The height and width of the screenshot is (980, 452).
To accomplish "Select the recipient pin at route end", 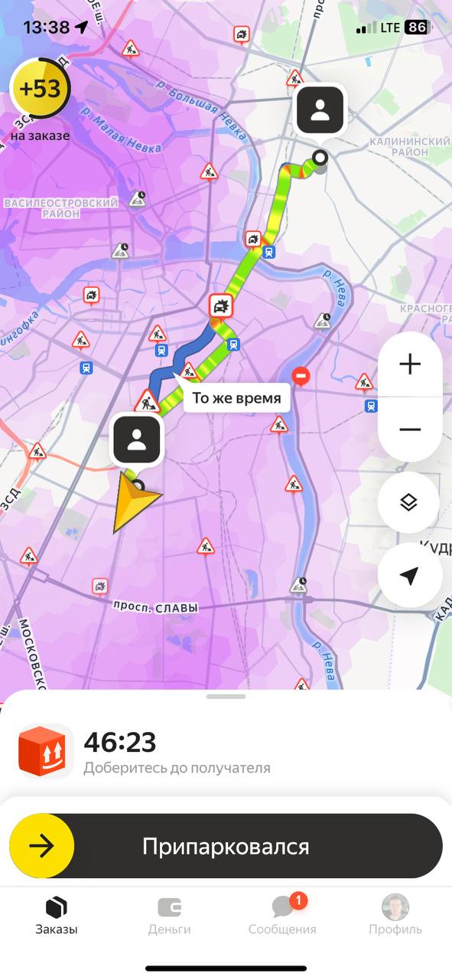I will tap(320, 111).
